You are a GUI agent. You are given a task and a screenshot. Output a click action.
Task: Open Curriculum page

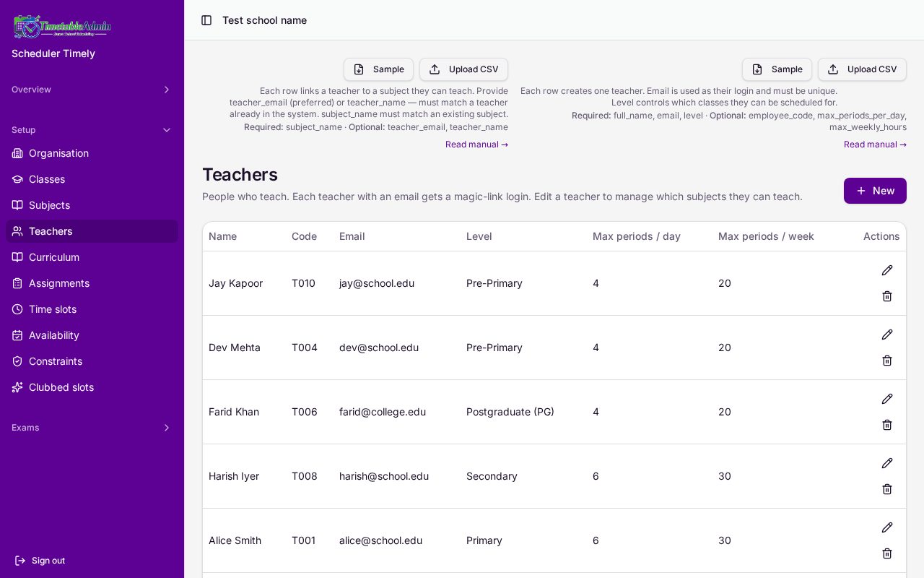tap(92, 257)
